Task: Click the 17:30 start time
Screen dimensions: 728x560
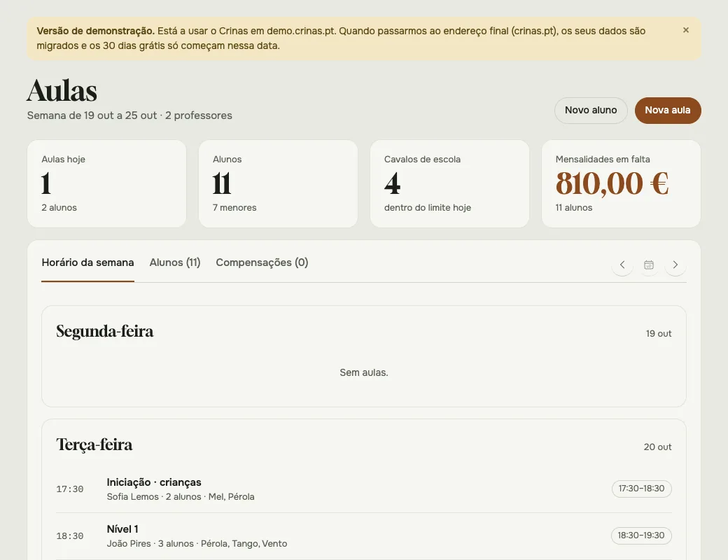Action: (69, 489)
